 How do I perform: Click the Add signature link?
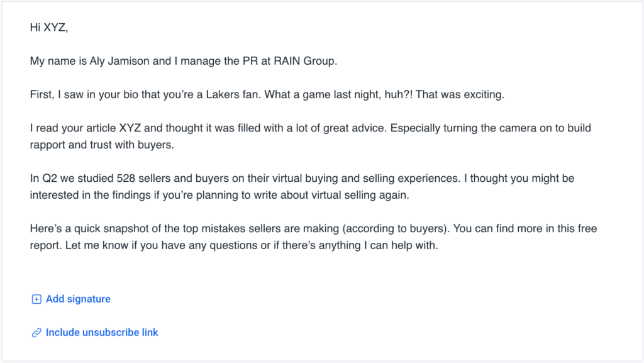pos(78,299)
